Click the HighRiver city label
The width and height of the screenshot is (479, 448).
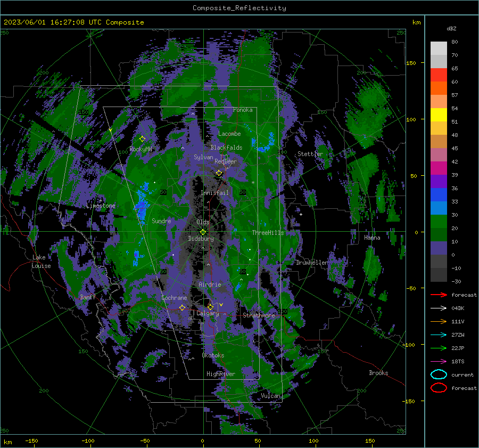click(x=221, y=374)
